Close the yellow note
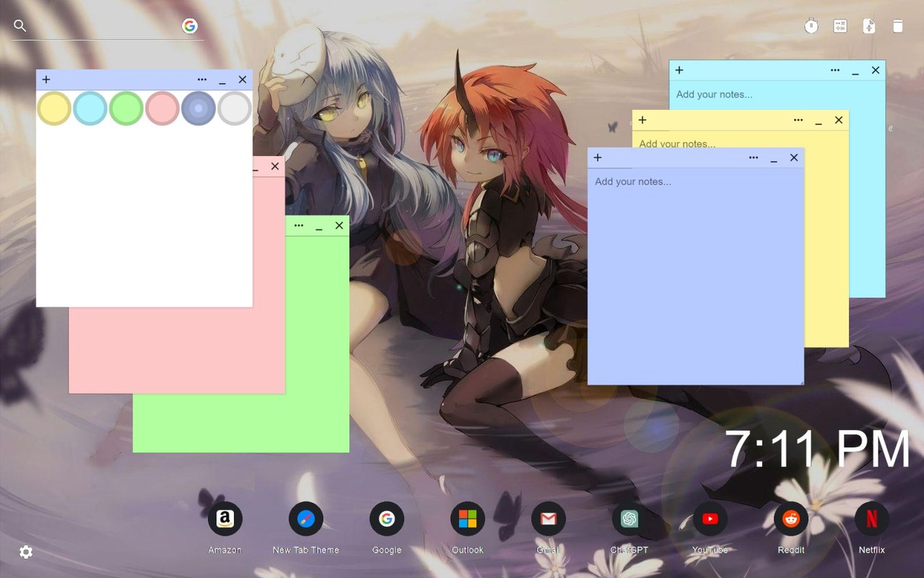 tap(839, 120)
